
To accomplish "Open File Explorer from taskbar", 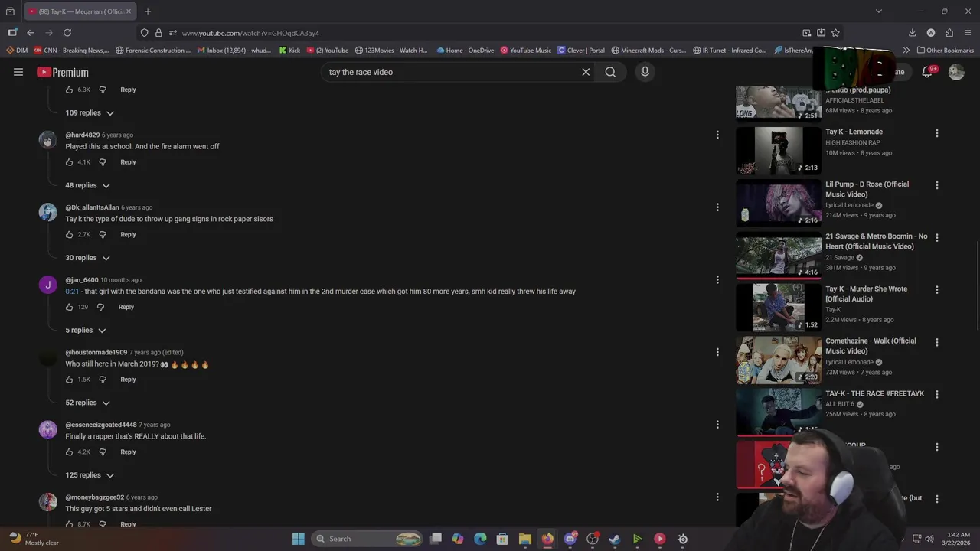I will [524, 539].
